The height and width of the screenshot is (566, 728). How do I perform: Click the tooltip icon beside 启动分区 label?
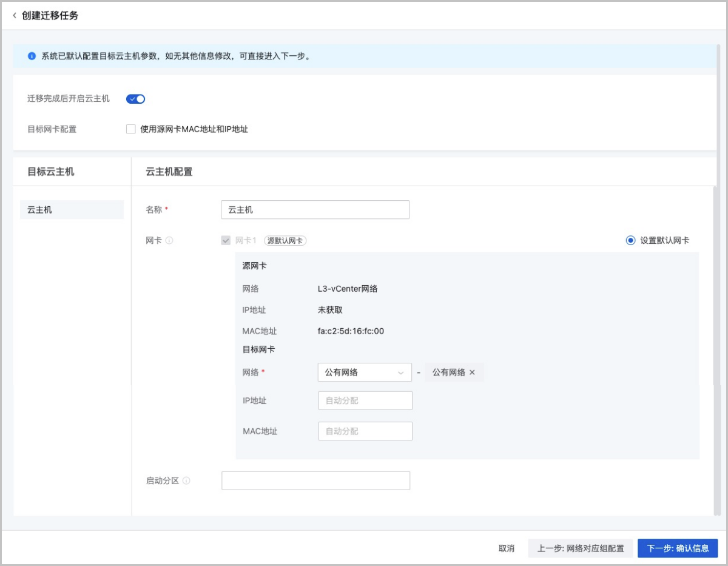tap(185, 479)
